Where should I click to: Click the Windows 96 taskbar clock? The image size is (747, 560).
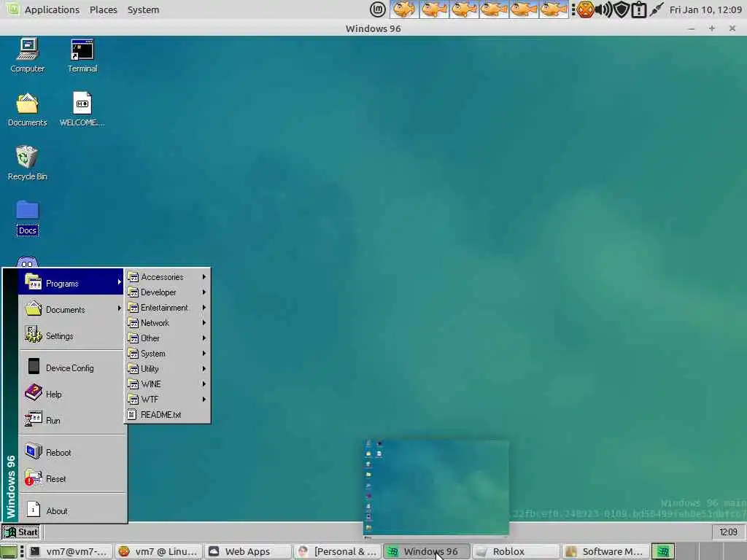tap(728, 532)
